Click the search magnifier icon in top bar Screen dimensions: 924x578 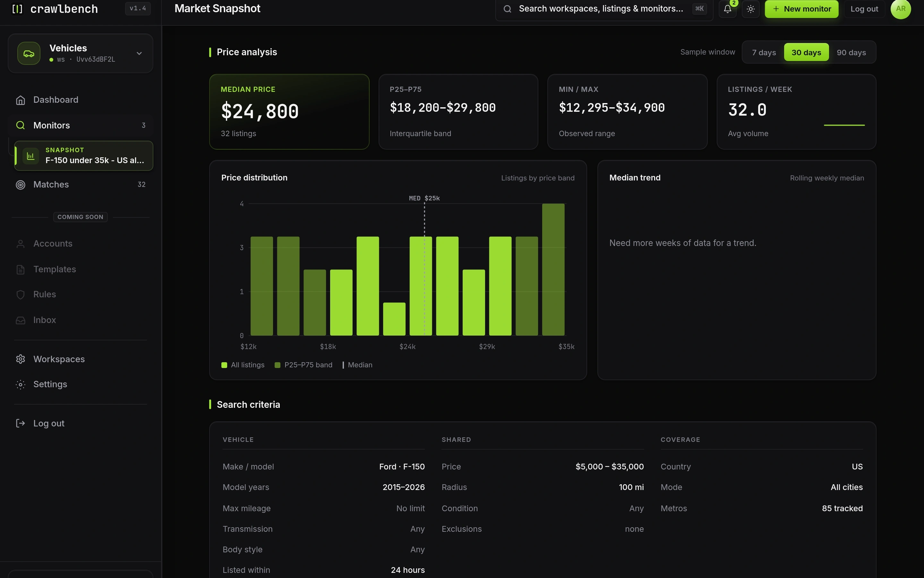(x=508, y=9)
